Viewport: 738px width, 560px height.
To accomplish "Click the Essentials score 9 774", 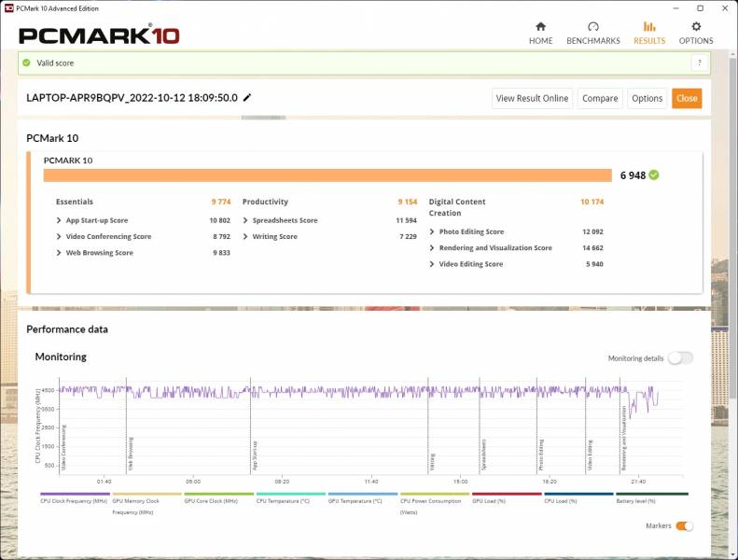I will [221, 202].
